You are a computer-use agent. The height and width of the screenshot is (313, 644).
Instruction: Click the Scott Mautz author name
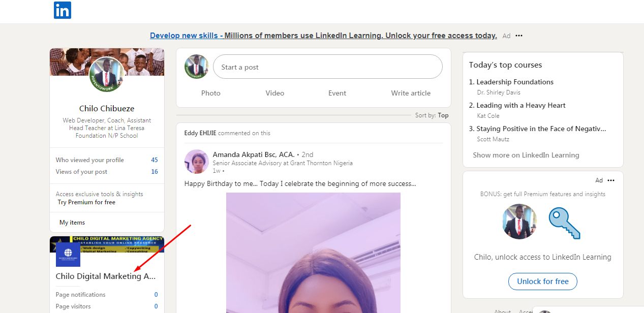click(x=493, y=139)
